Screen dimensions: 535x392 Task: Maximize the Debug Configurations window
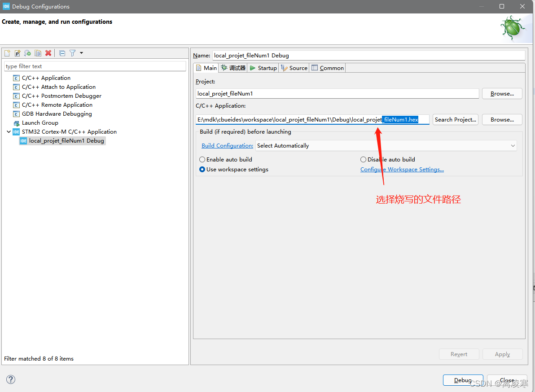502,6
